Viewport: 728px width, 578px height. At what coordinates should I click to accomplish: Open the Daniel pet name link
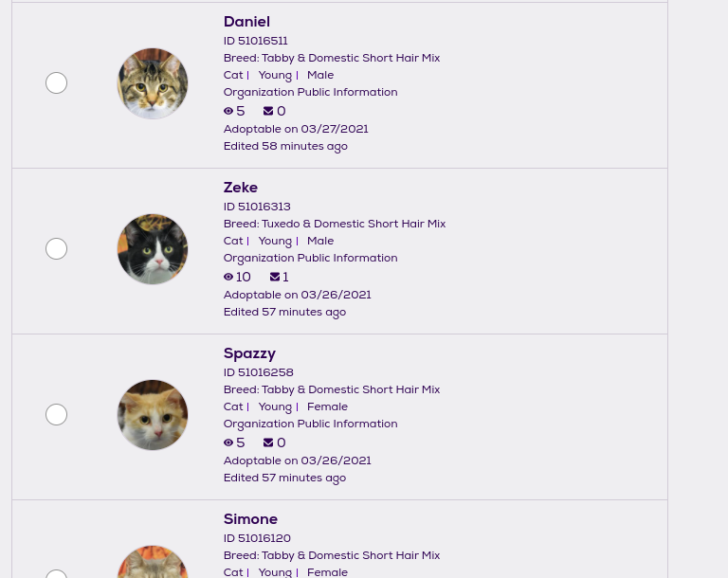(x=246, y=22)
